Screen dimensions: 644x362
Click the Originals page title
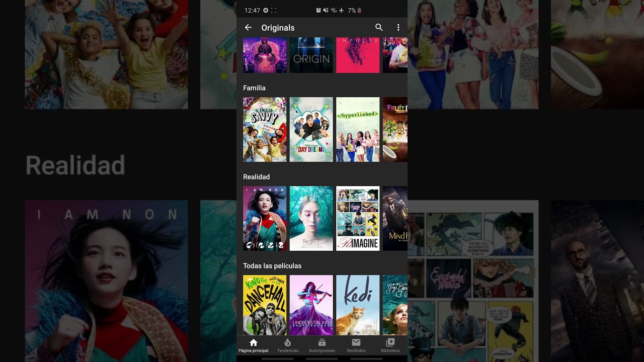coord(278,28)
